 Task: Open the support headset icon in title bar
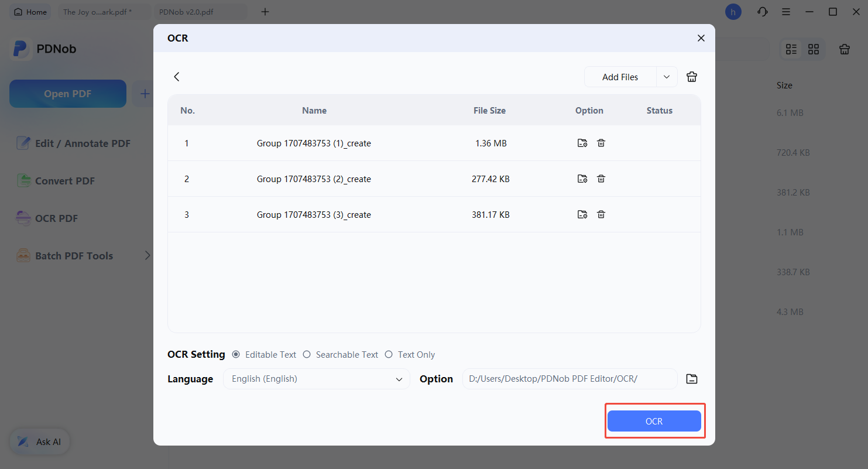[x=762, y=12]
